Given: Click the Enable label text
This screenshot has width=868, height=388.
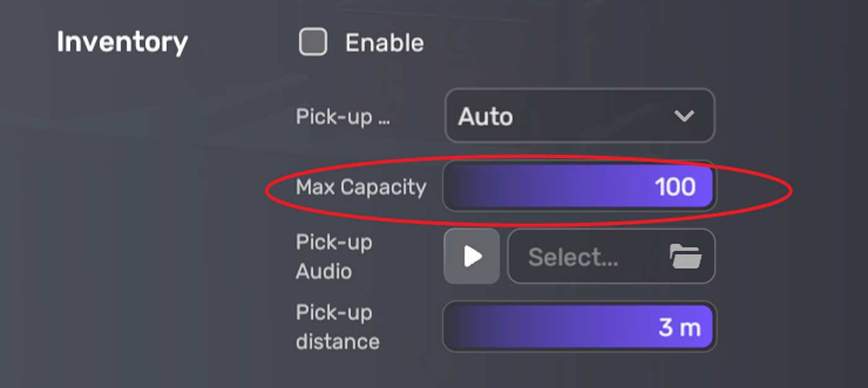Looking at the screenshot, I should [384, 43].
